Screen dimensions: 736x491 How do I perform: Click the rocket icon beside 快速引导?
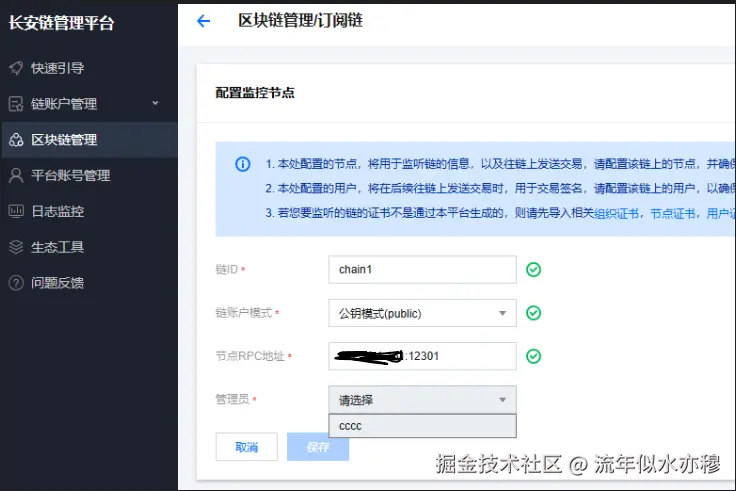[x=16, y=68]
